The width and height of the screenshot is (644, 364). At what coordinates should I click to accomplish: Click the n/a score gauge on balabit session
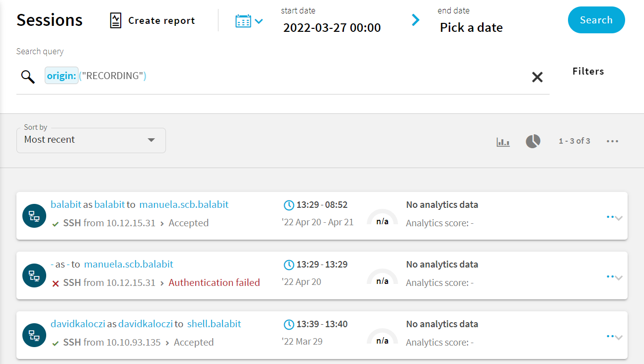click(382, 218)
